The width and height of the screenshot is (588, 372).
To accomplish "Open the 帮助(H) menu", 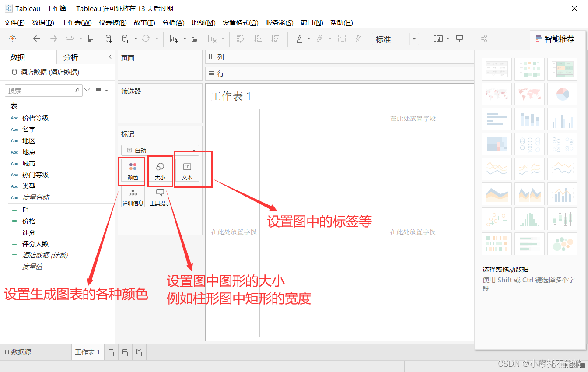I will point(342,23).
